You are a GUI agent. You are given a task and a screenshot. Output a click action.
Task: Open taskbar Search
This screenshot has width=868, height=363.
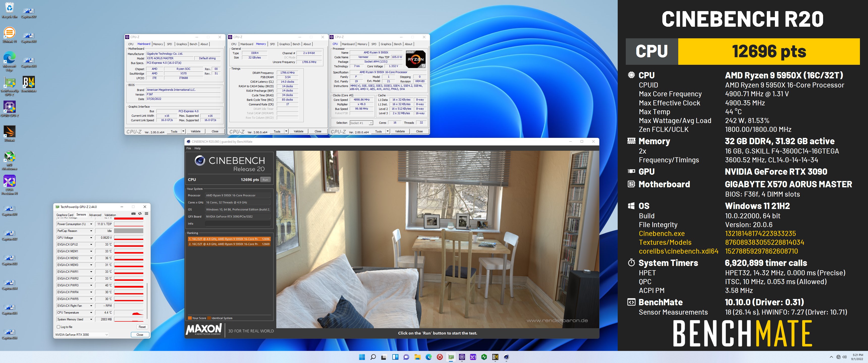click(x=373, y=357)
